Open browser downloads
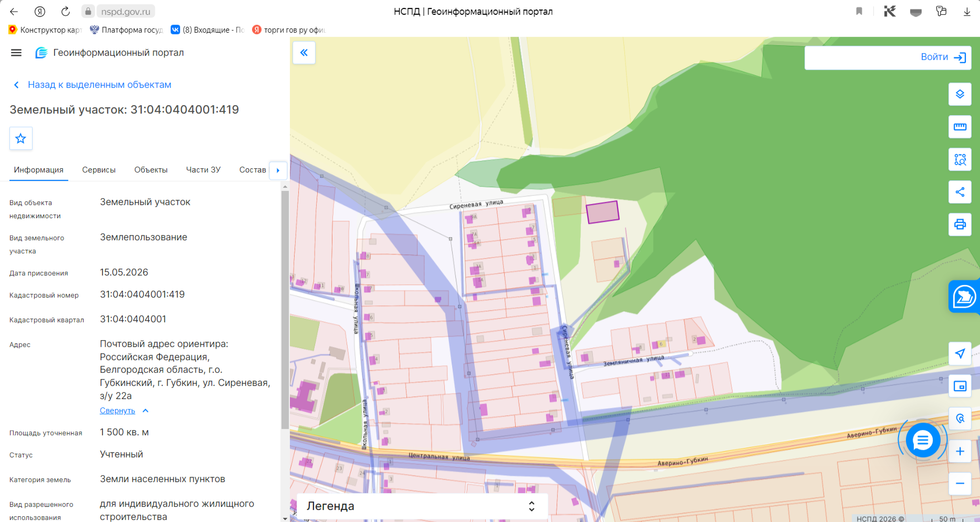980x522 pixels. point(967,12)
